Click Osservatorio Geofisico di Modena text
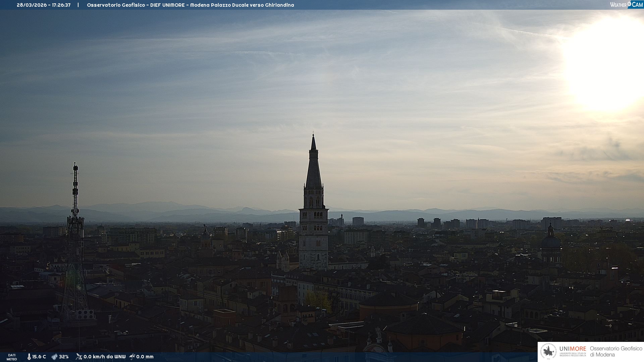Image resolution: width=644 pixels, height=362 pixels. [x=615, y=352]
